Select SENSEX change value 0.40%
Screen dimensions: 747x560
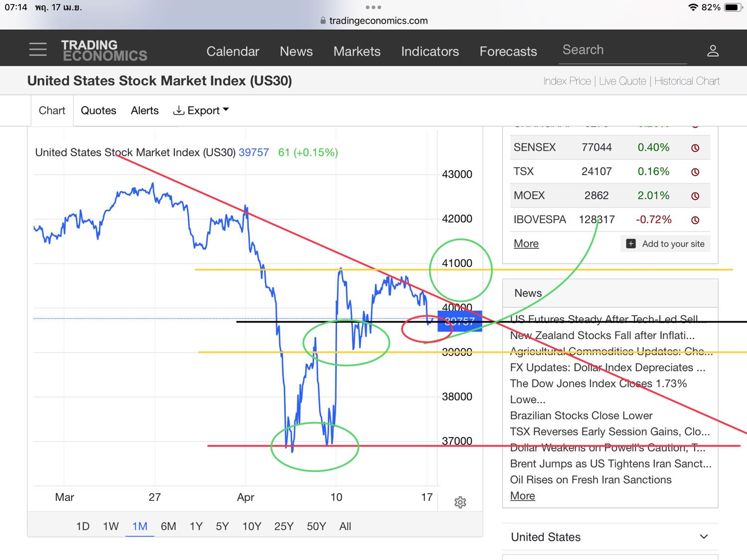tap(653, 147)
